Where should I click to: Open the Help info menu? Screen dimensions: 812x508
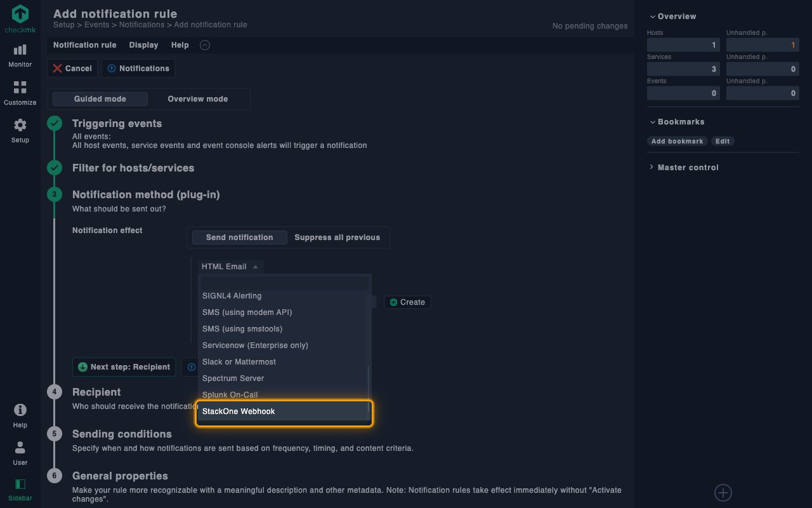point(20,416)
